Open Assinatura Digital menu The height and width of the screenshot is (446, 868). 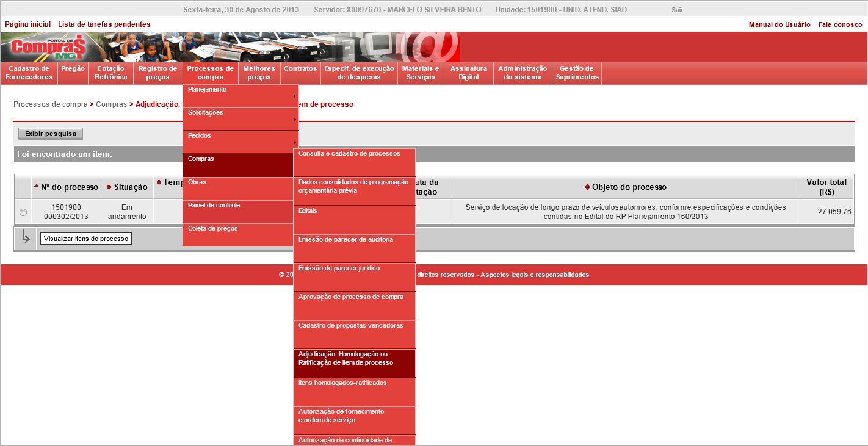coord(469,73)
